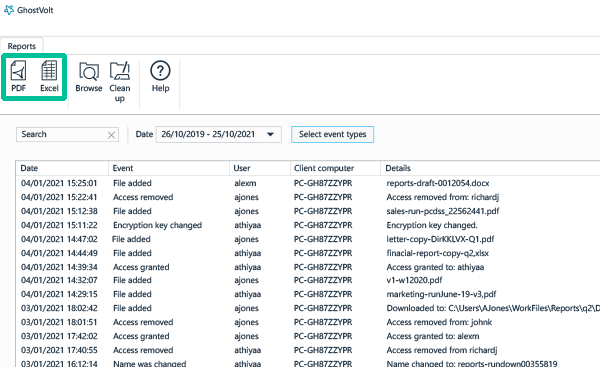Export report as PDF

[x=18, y=76]
